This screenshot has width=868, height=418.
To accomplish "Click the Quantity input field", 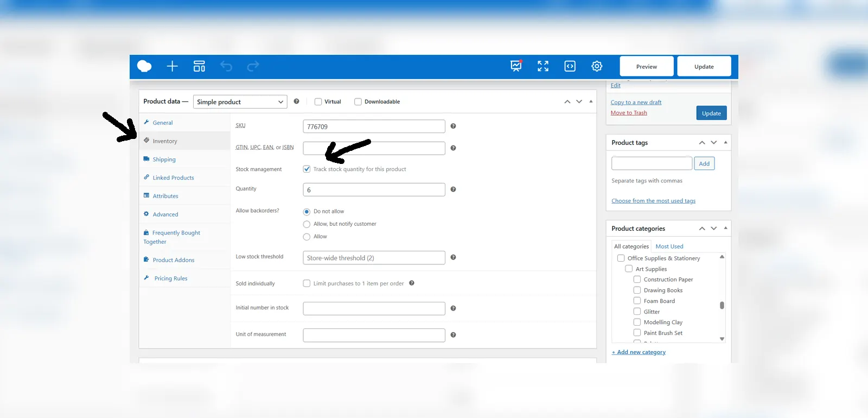I will (x=374, y=189).
